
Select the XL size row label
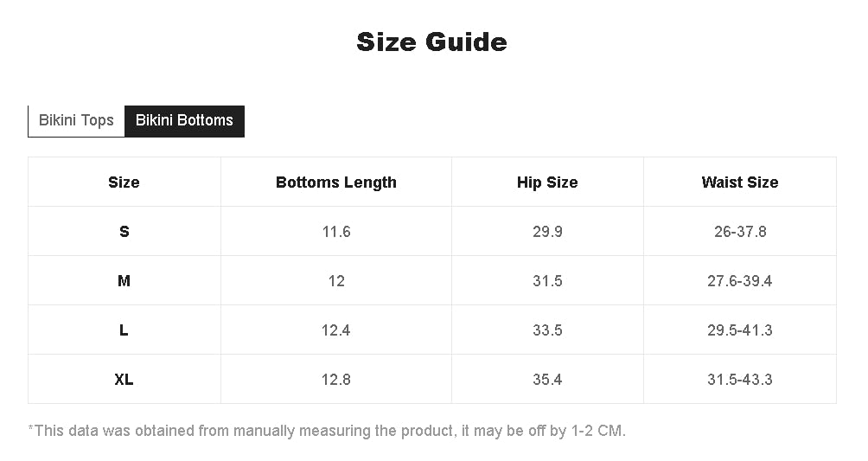124,380
